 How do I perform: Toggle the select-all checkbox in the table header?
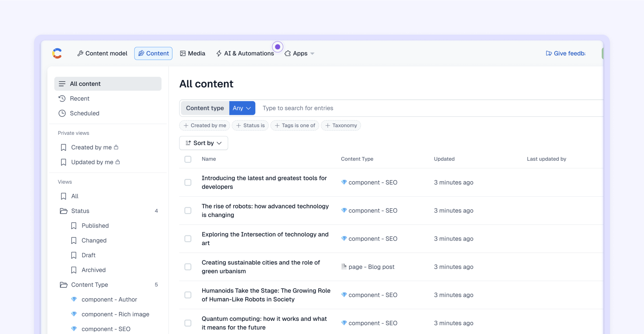pyautogui.click(x=188, y=159)
